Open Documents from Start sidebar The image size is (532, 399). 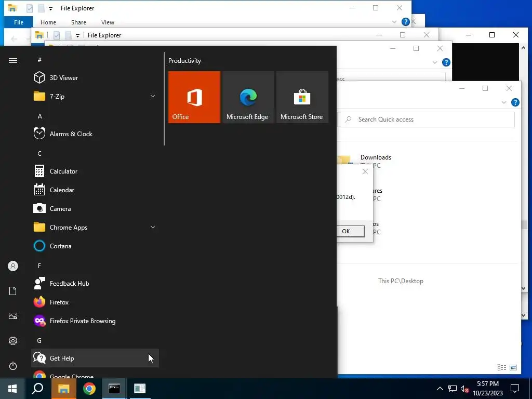pyautogui.click(x=13, y=291)
